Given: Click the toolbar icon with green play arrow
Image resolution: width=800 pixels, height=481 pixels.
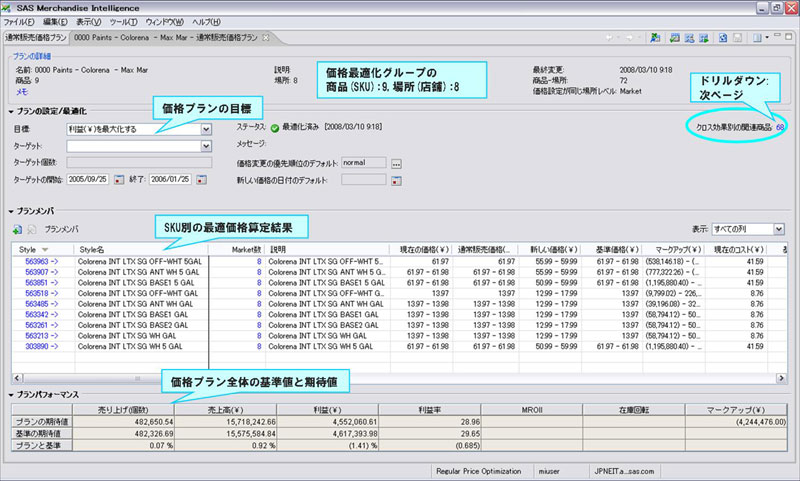Looking at the screenshot, I should pyautogui.click(x=704, y=37).
